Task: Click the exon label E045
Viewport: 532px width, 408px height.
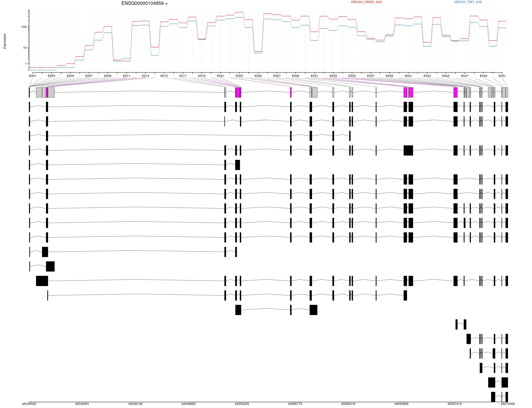Action: pos(446,76)
